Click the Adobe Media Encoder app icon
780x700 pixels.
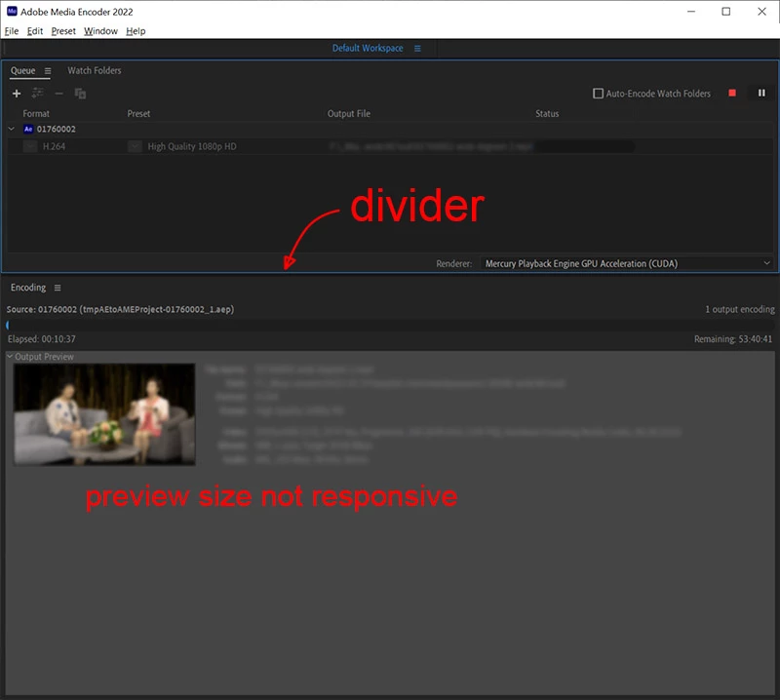click(12, 11)
